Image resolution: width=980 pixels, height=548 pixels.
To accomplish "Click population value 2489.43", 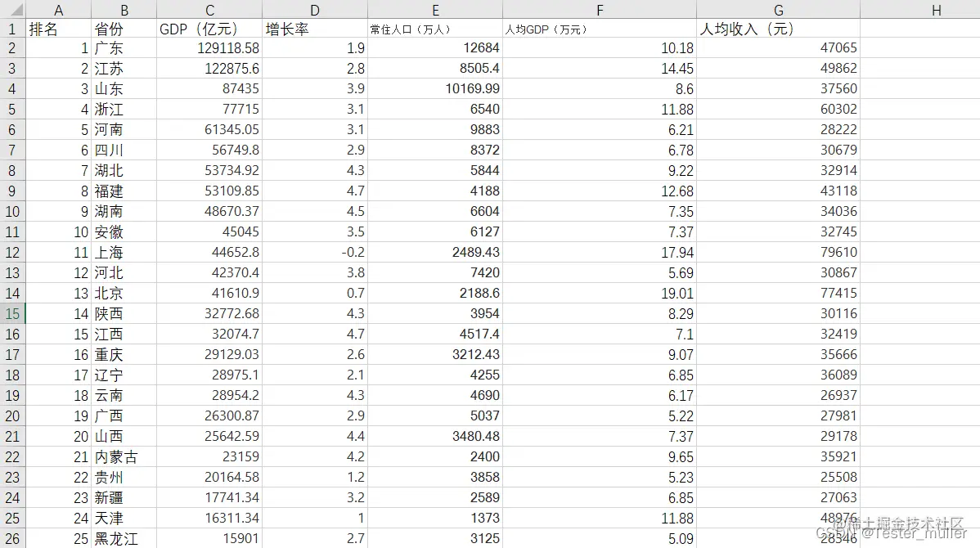I will coord(435,253).
